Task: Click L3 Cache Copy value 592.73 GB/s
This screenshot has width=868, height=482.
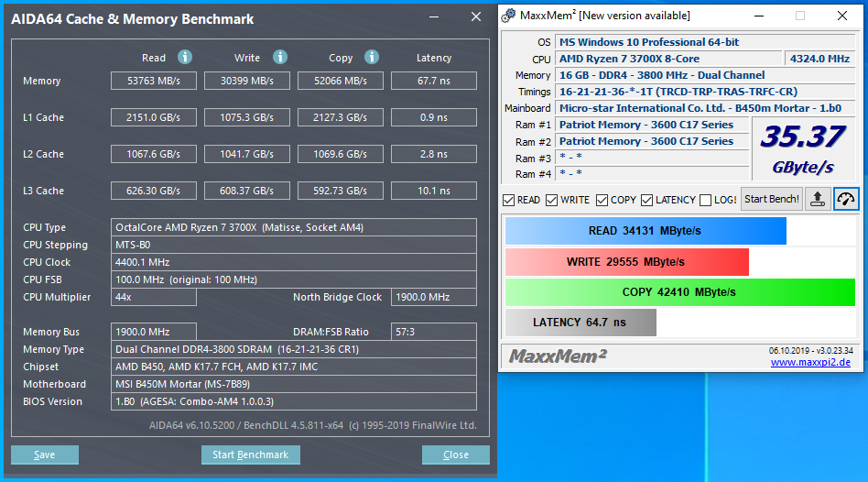Action: 341,191
